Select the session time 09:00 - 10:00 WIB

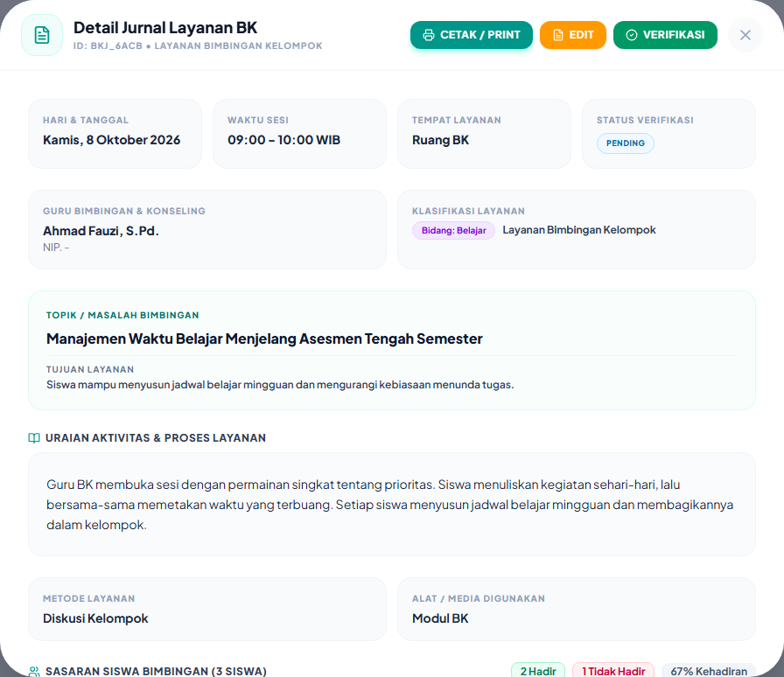(x=284, y=140)
